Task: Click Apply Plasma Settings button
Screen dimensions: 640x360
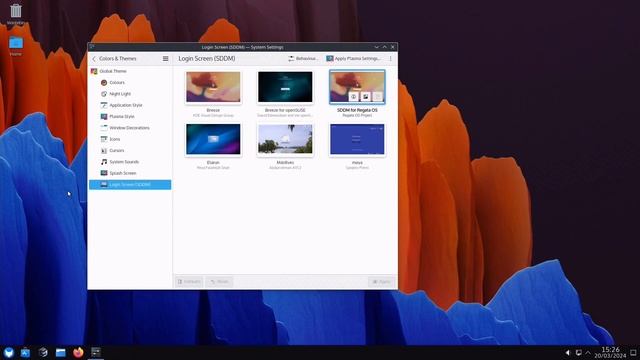Action: tap(353, 59)
